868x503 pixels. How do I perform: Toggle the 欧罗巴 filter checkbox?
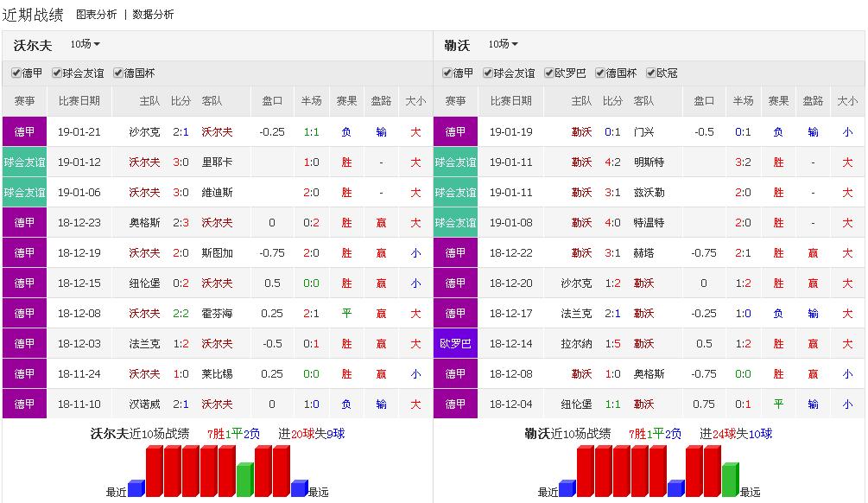click(549, 73)
